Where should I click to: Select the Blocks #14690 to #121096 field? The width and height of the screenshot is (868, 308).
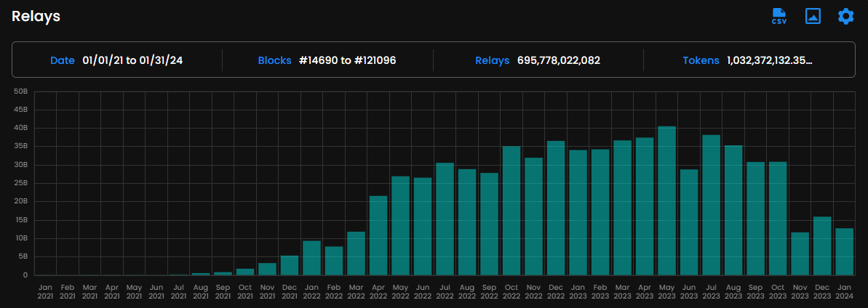point(327,60)
